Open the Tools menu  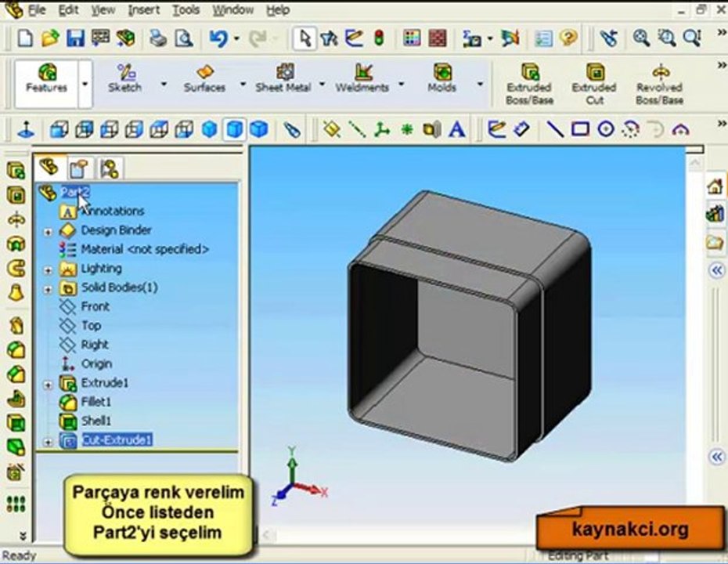(186, 9)
